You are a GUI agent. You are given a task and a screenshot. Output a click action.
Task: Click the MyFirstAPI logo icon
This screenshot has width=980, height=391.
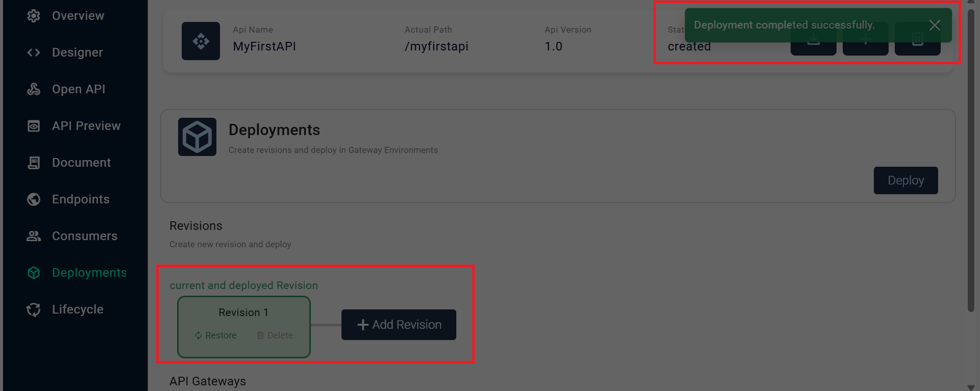point(201,41)
